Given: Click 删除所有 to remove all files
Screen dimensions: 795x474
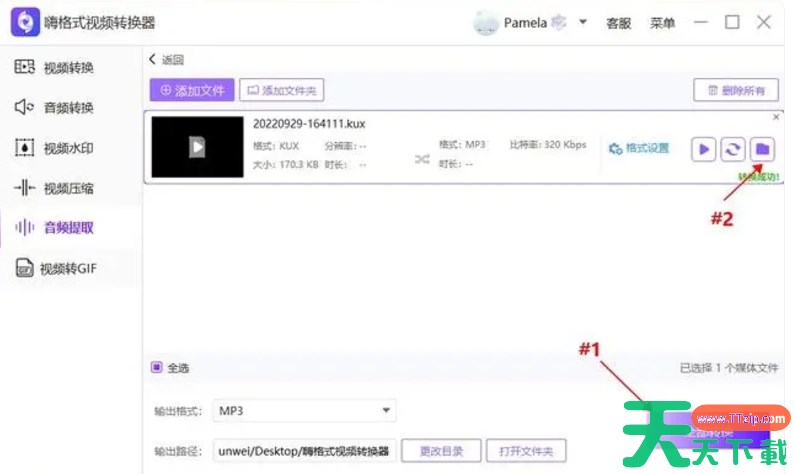Looking at the screenshot, I should [x=736, y=90].
